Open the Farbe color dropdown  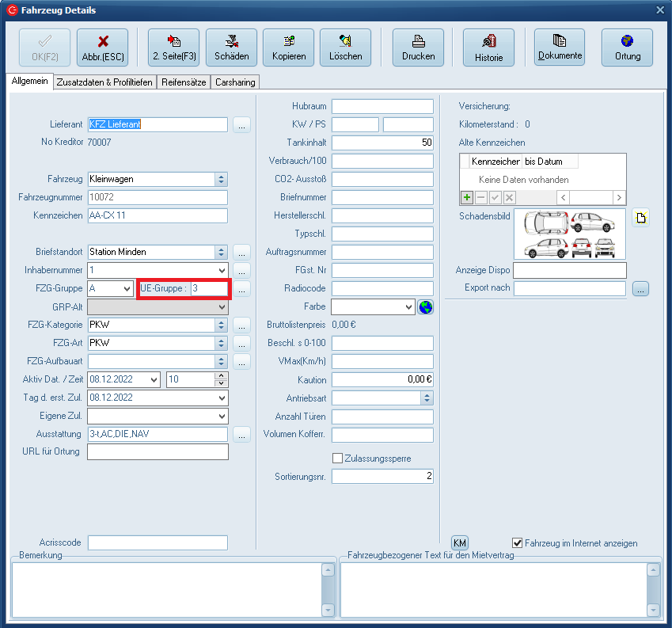point(408,306)
